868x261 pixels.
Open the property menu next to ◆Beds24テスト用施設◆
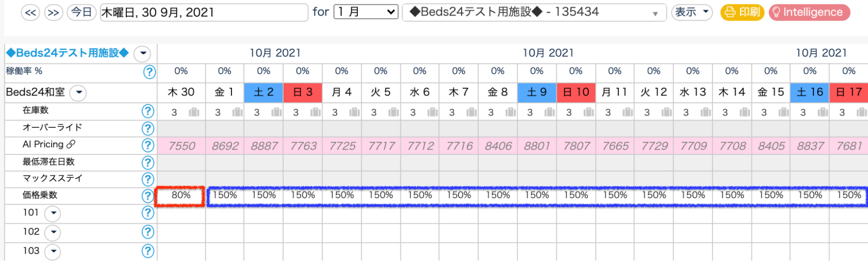tap(142, 54)
